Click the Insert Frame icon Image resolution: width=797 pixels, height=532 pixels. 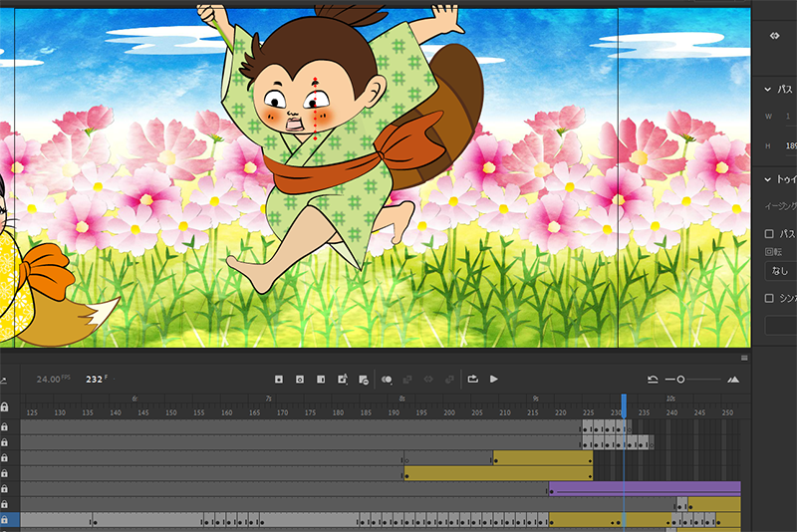coord(320,380)
